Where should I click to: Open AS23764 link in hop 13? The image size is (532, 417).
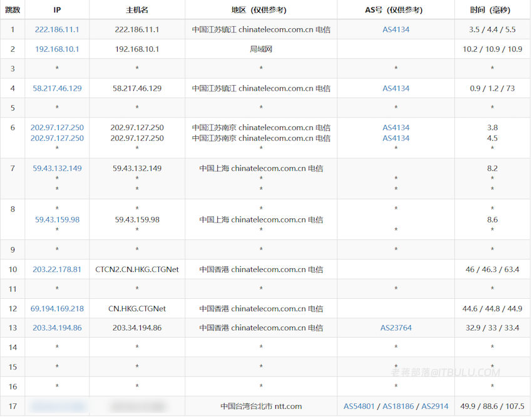tap(396, 328)
